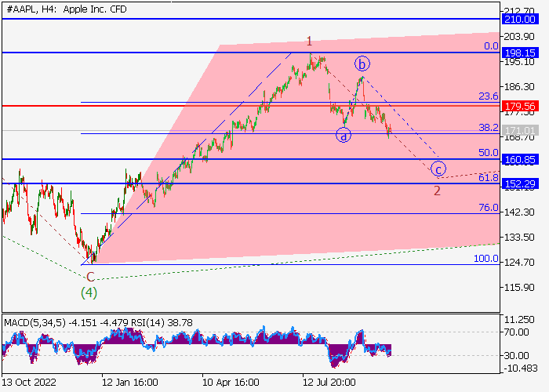
Task: Click the 11.250 indicator scale value
Action: [519, 320]
